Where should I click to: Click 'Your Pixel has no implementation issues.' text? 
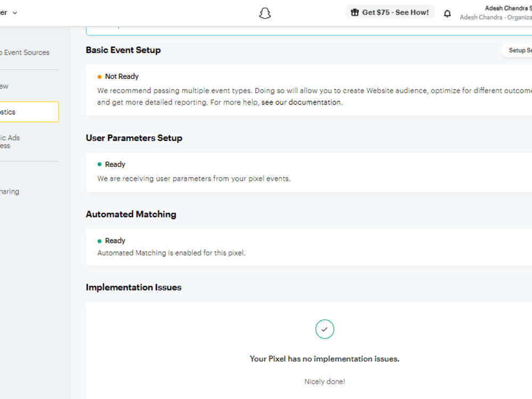click(325, 359)
